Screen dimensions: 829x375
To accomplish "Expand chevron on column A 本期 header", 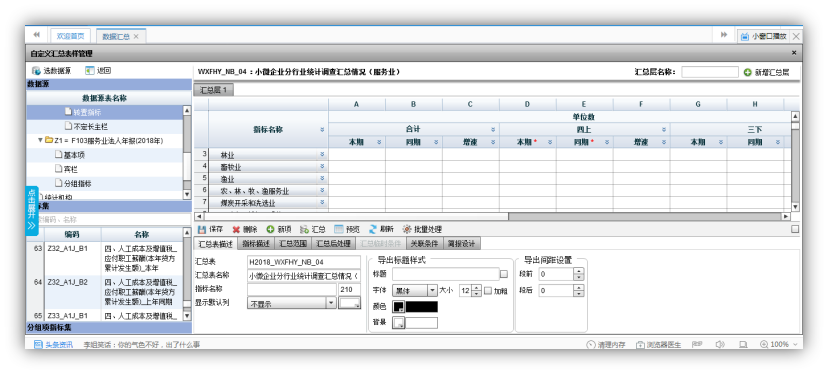I will pos(379,142).
